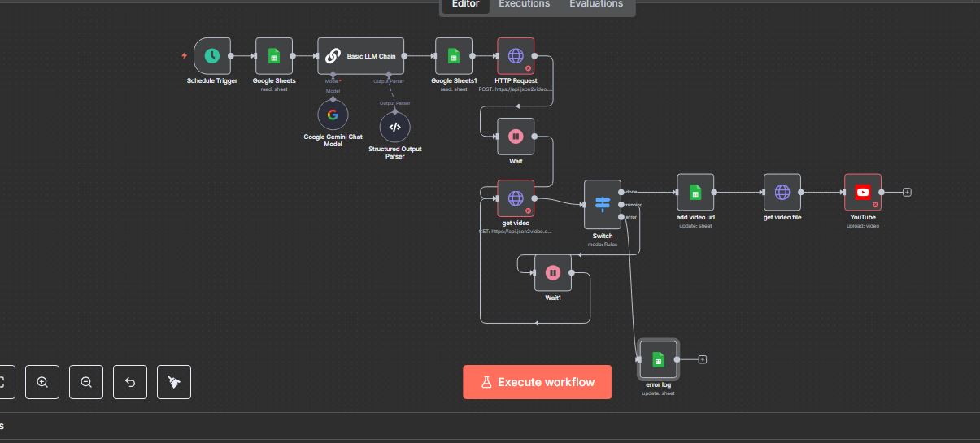Select the Schedule Trigger node
Screen dimensions: 980x443
(x=212, y=56)
